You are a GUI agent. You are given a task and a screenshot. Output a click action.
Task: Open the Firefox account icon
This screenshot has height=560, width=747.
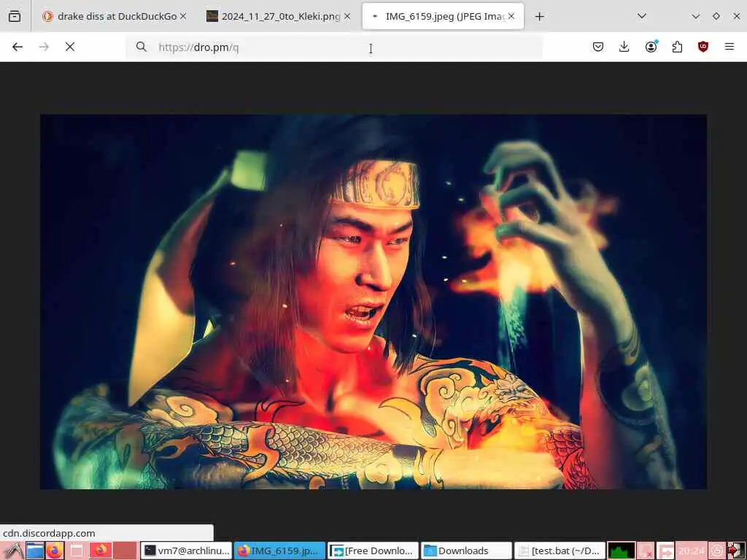click(x=651, y=47)
